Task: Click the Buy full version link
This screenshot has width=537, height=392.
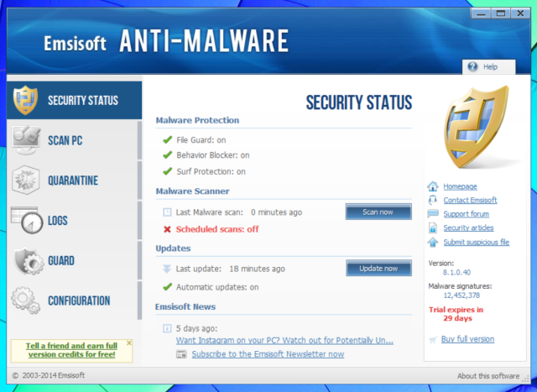Action: point(467,339)
